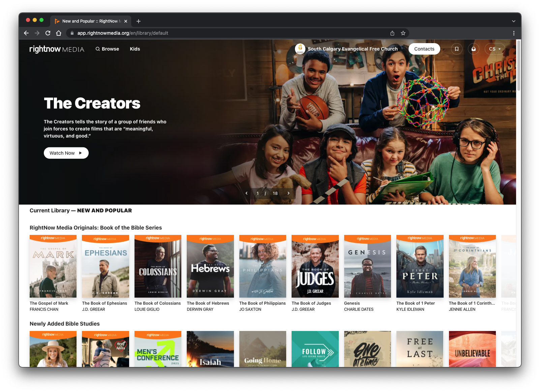Close the New and Popular tab
This screenshot has width=540, height=392.
126,21
